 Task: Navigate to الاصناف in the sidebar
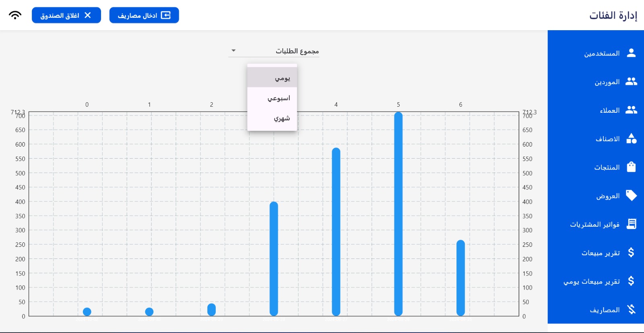tap(607, 139)
